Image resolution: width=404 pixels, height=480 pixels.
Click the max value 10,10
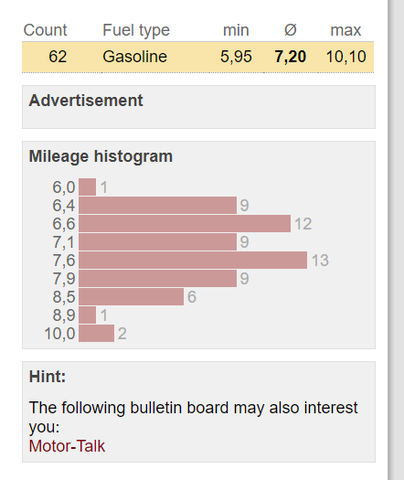pos(346,57)
